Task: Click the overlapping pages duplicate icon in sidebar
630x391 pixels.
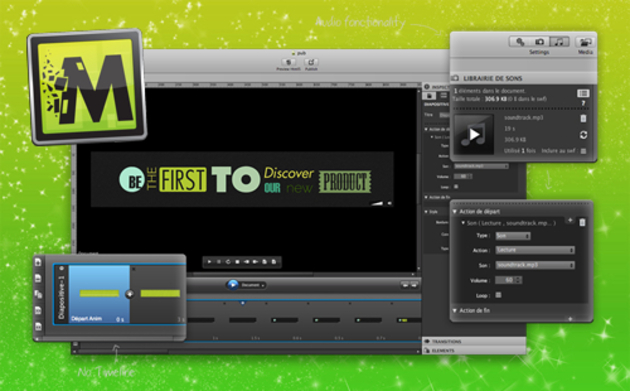Action: pos(38,294)
